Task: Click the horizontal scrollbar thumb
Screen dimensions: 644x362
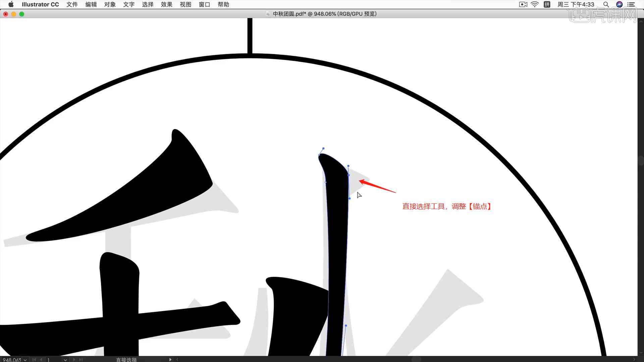Action: [x=416, y=359]
